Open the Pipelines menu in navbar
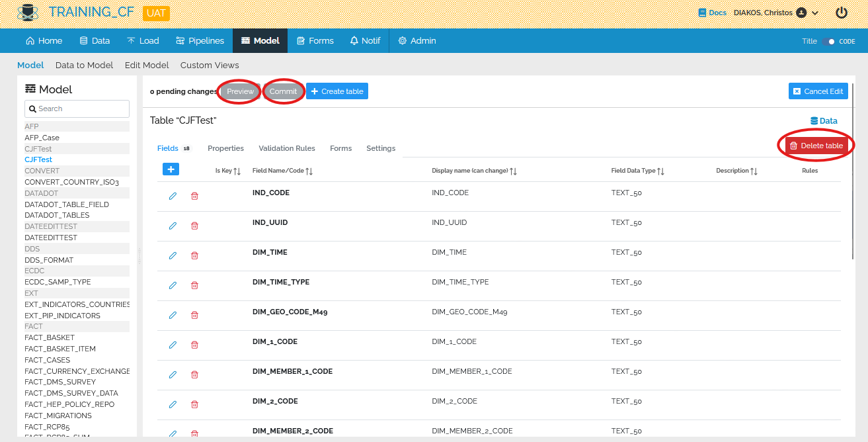 pyautogui.click(x=200, y=40)
